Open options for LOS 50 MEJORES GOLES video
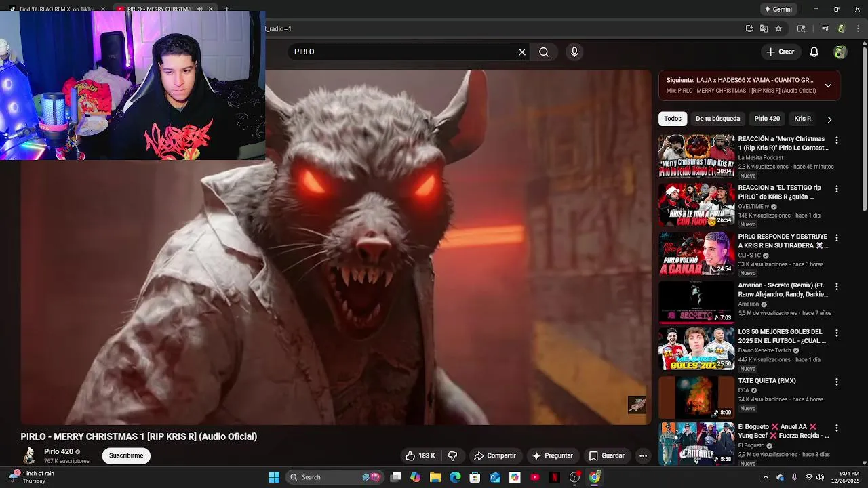The image size is (868, 488). tap(836, 333)
